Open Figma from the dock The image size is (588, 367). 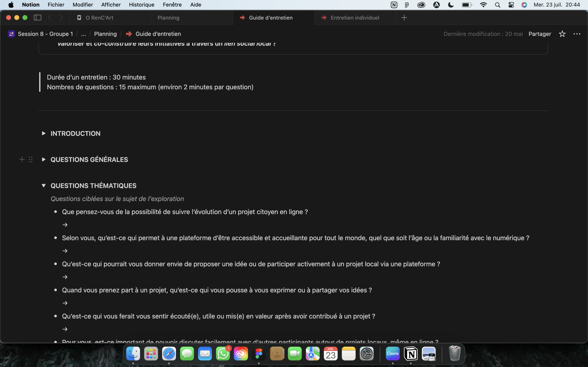pos(259,354)
